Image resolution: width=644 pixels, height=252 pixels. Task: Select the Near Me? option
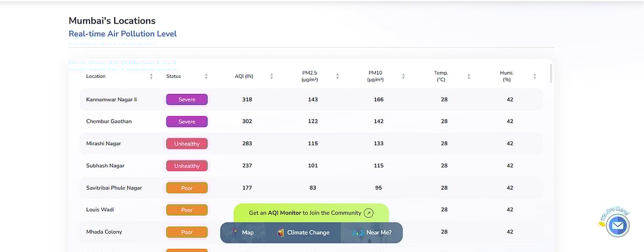(x=379, y=233)
